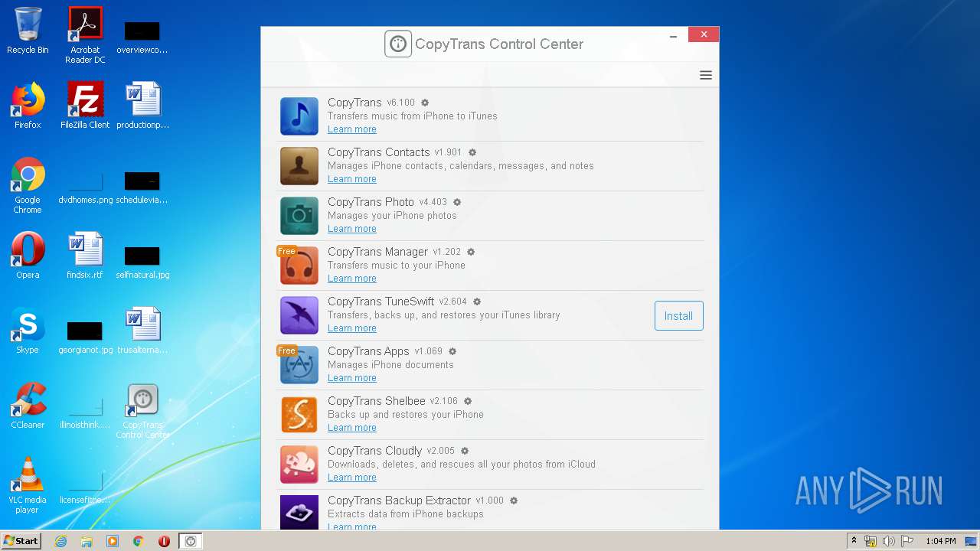Open the CopyTrans music app icon
Viewport: 980px width, 551px height.
[299, 116]
